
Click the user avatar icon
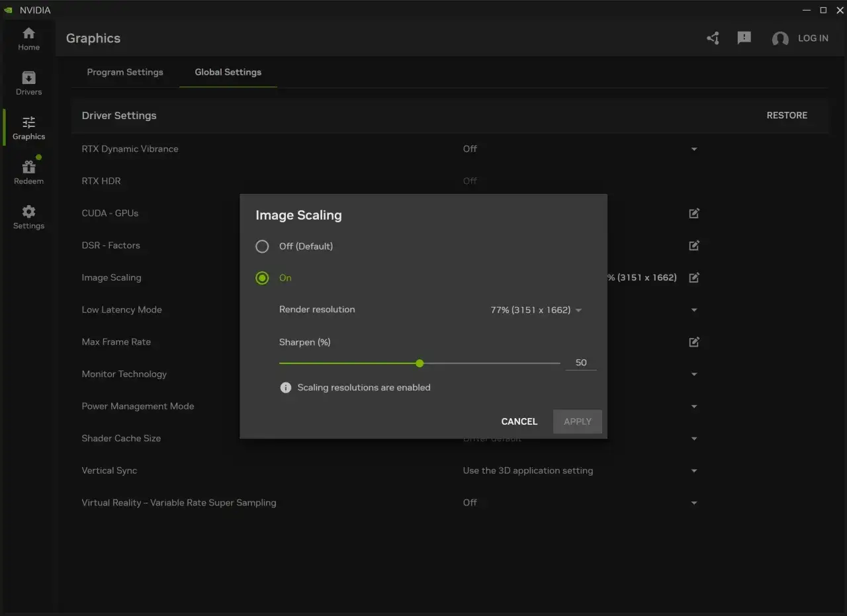[x=780, y=39]
